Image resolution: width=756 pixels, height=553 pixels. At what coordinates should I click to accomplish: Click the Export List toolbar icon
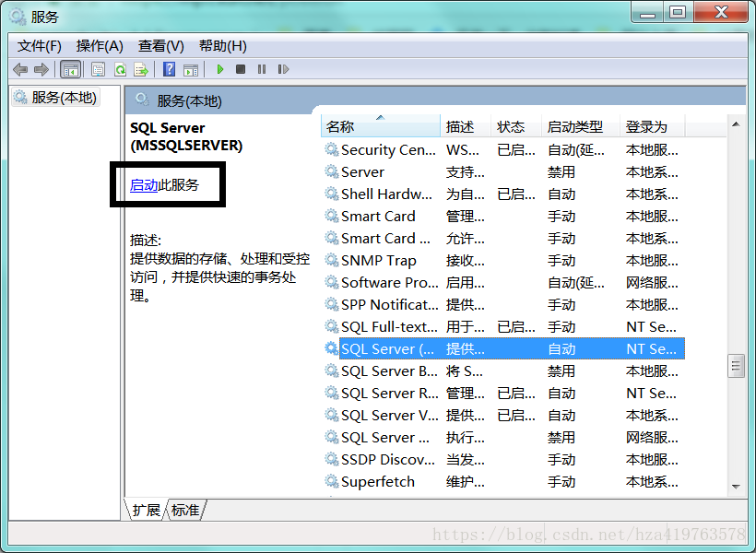pos(141,69)
